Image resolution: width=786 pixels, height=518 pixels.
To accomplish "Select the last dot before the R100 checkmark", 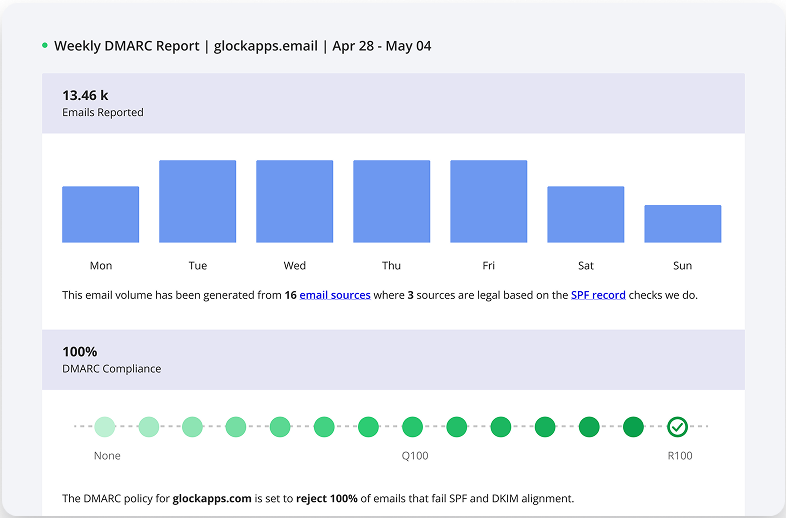I will pos(633,427).
